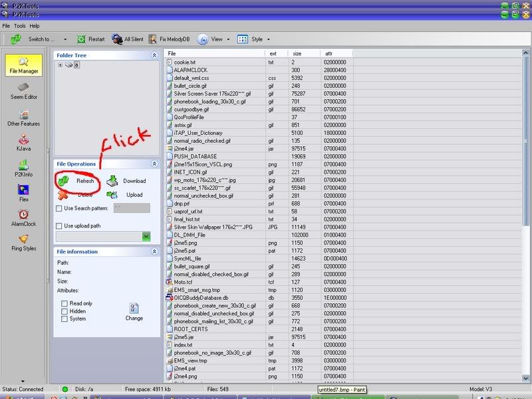Enable the Use Search pattern checkbox
Screen dimensions: 532x399
pos(59,208)
